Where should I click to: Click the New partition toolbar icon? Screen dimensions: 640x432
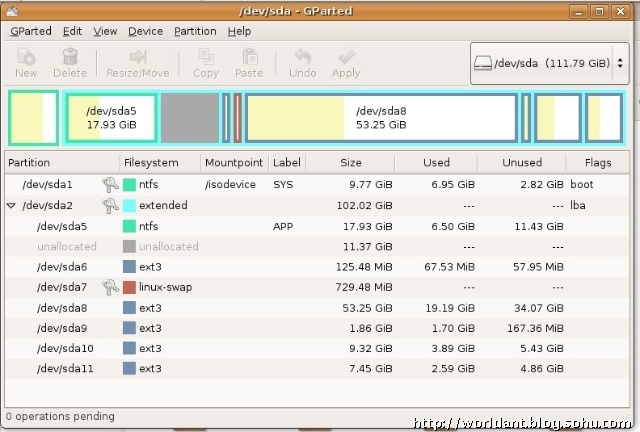[x=26, y=57]
